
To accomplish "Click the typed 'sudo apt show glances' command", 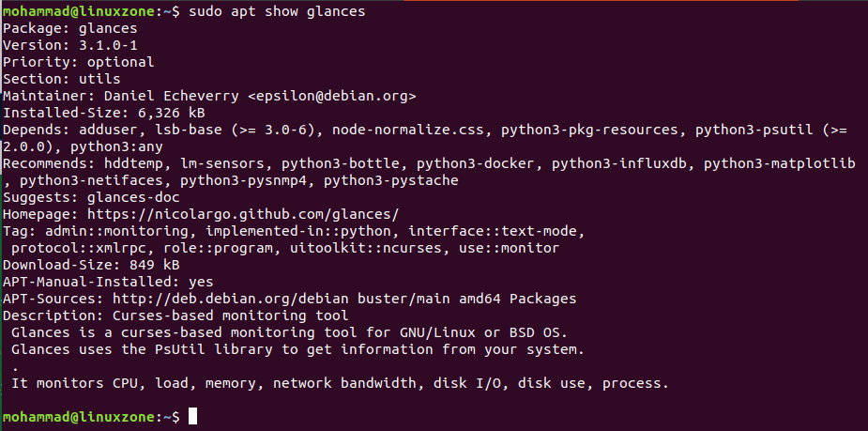I will click(277, 12).
